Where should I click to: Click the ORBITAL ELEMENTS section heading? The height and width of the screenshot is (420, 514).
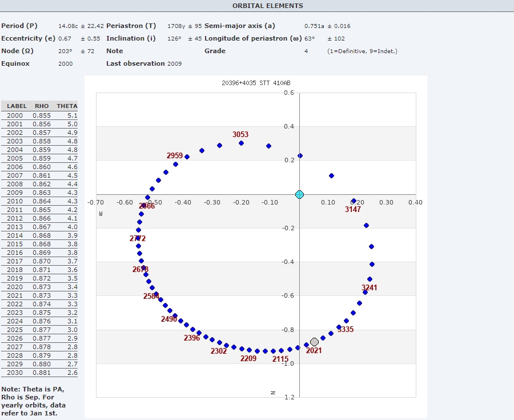click(267, 6)
